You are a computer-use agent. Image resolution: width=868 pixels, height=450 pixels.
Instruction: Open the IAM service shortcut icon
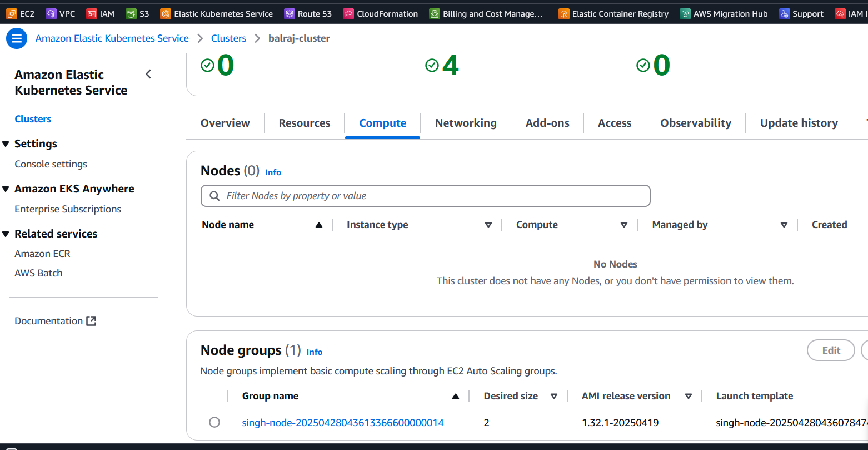(x=92, y=14)
